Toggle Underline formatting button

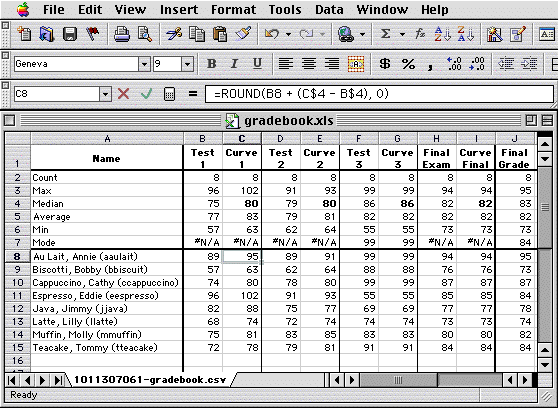[x=257, y=64]
